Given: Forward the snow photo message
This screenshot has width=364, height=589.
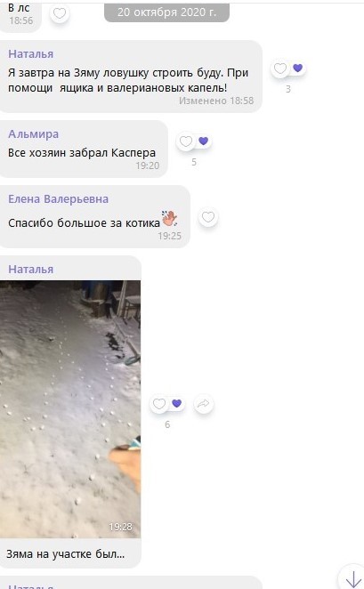Looking at the screenshot, I should 203,404.
